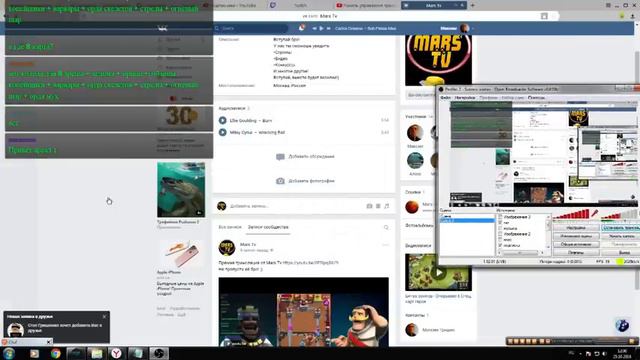Click the reader/bookmark icon in the address bar
640x360 pixels.
544,16
